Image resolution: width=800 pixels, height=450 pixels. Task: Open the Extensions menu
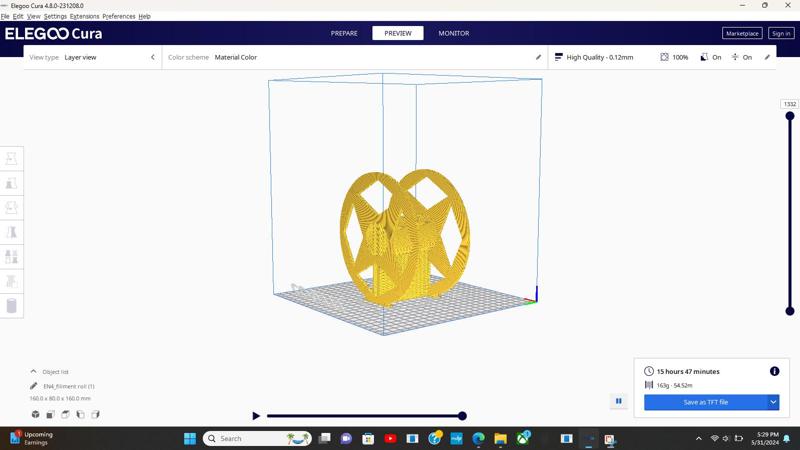click(84, 16)
